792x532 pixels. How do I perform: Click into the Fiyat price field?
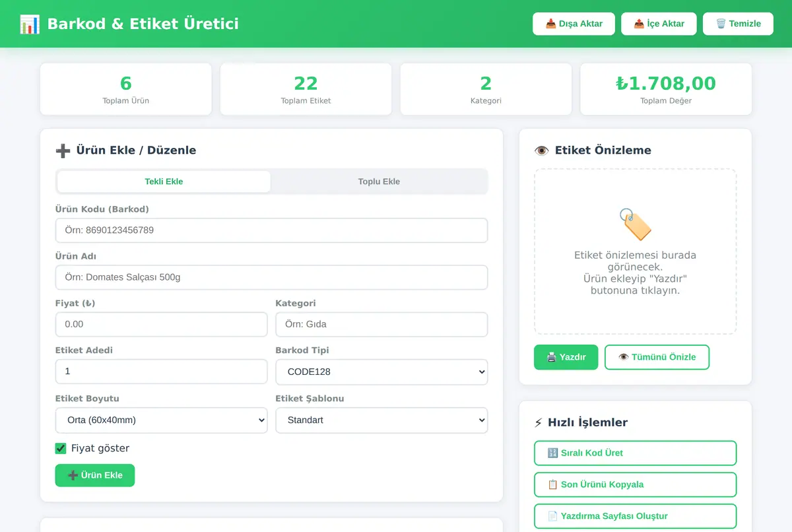pyautogui.click(x=162, y=324)
